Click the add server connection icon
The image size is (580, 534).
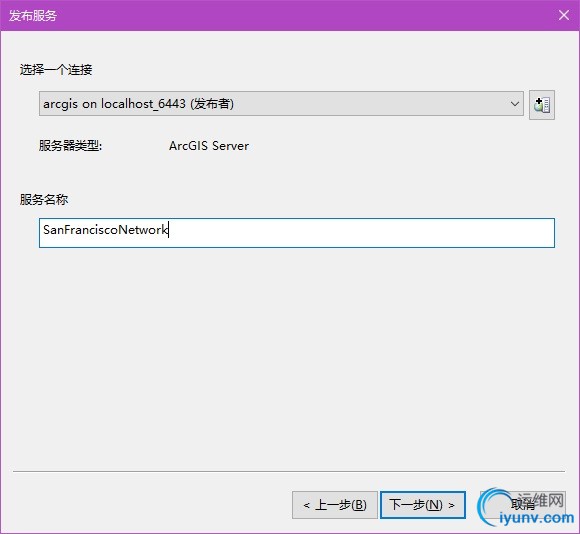pos(542,105)
